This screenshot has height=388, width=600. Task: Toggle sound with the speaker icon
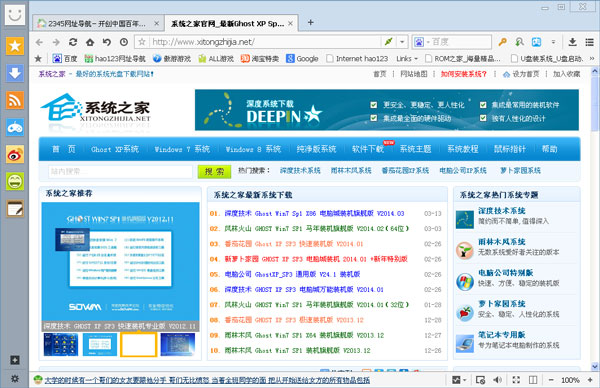click(x=497, y=380)
